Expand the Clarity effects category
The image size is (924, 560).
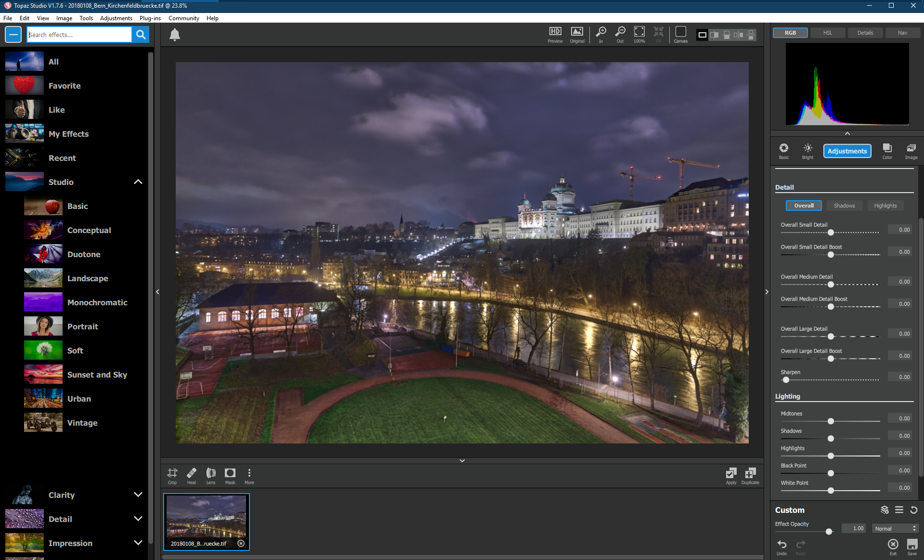[138, 495]
